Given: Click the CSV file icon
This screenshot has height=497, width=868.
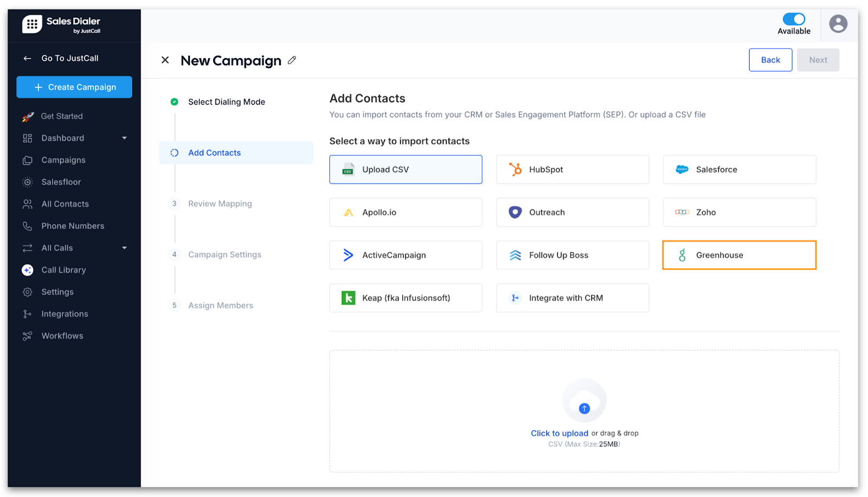Looking at the screenshot, I should (348, 169).
